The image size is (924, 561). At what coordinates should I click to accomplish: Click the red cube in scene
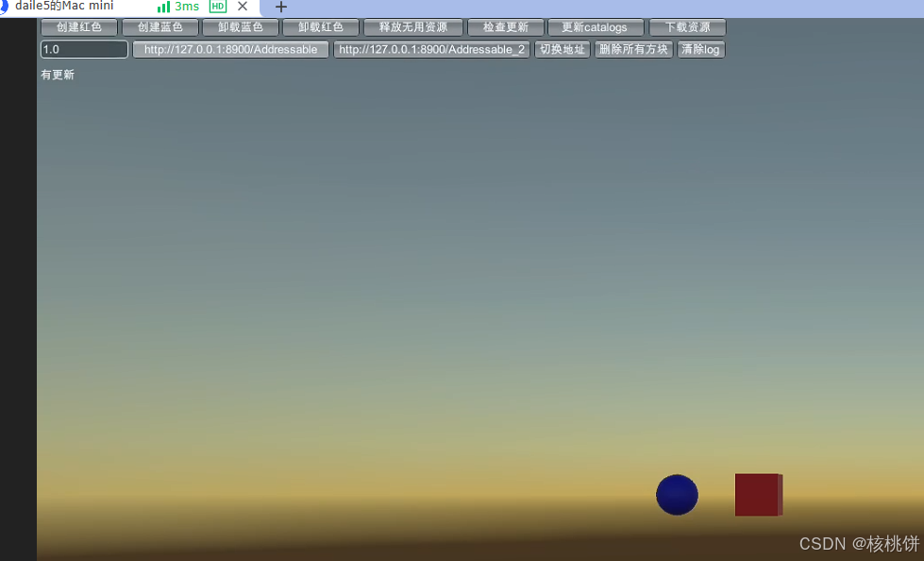tap(759, 494)
